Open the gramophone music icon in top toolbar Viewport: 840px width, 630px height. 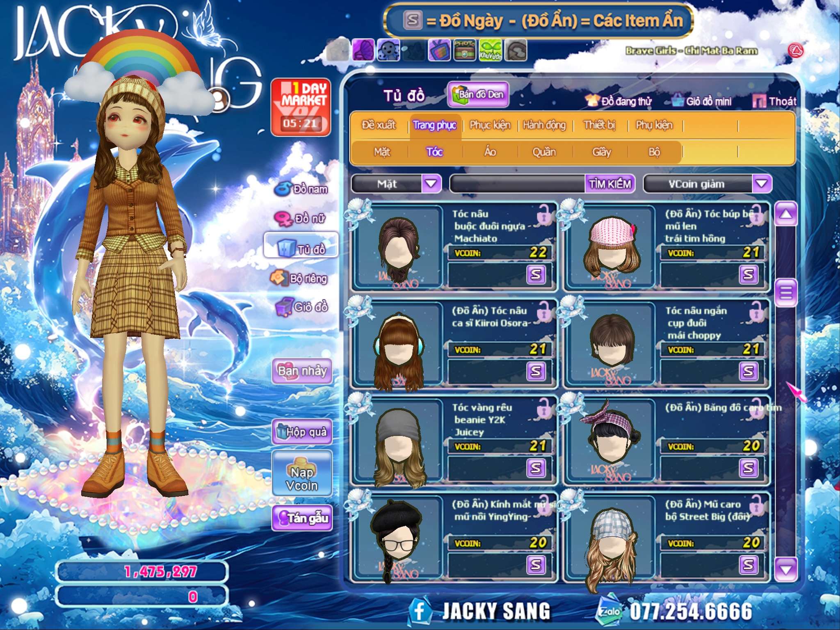(363, 50)
